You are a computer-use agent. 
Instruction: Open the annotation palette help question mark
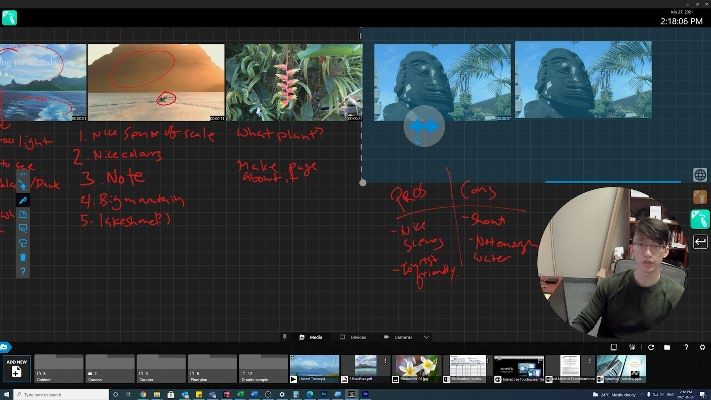click(23, 272)
